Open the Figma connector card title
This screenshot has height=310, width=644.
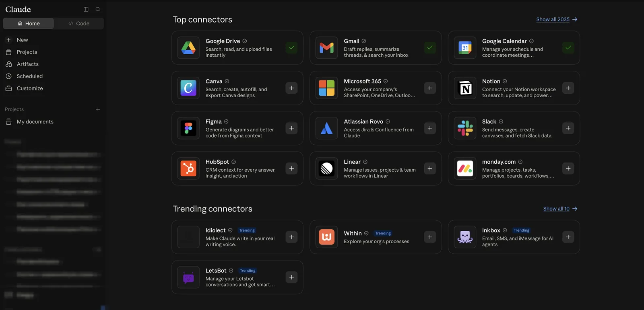(213, 121)
